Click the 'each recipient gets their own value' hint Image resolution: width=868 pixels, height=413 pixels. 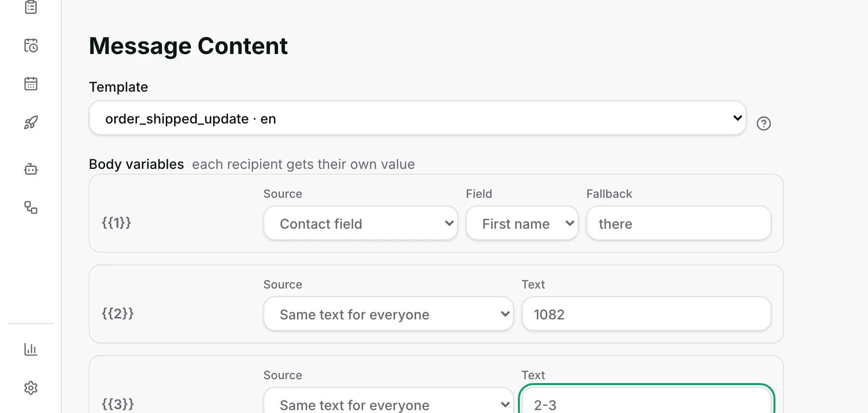tap(303, 165)
